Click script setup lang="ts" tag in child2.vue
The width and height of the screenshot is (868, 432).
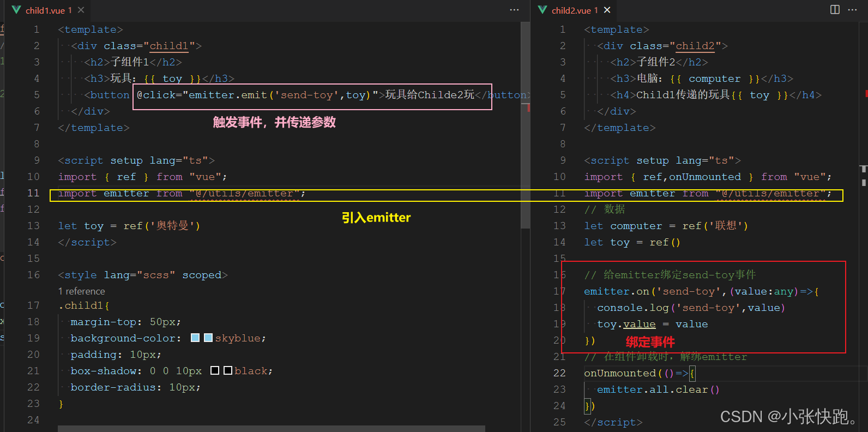pos(662,160)
